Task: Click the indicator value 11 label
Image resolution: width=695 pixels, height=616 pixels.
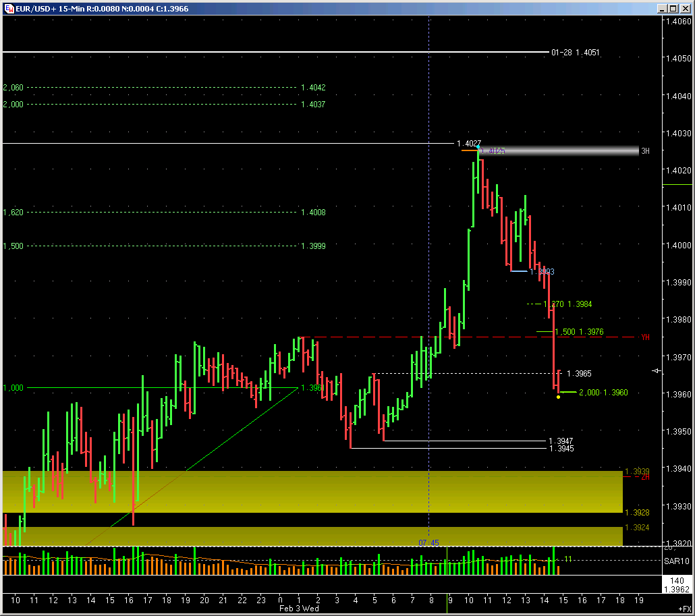Action: pyautogui.click(x=567, y=559)
